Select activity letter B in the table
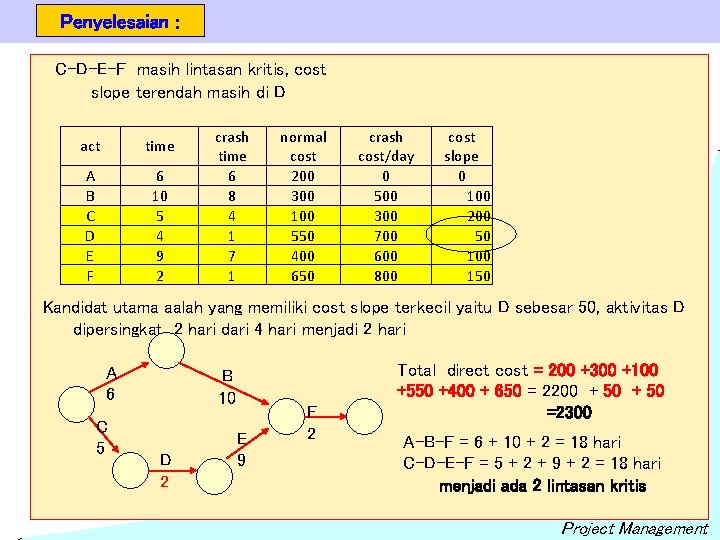The height and width of the screenshot is (540, 720). pos(90,196)
